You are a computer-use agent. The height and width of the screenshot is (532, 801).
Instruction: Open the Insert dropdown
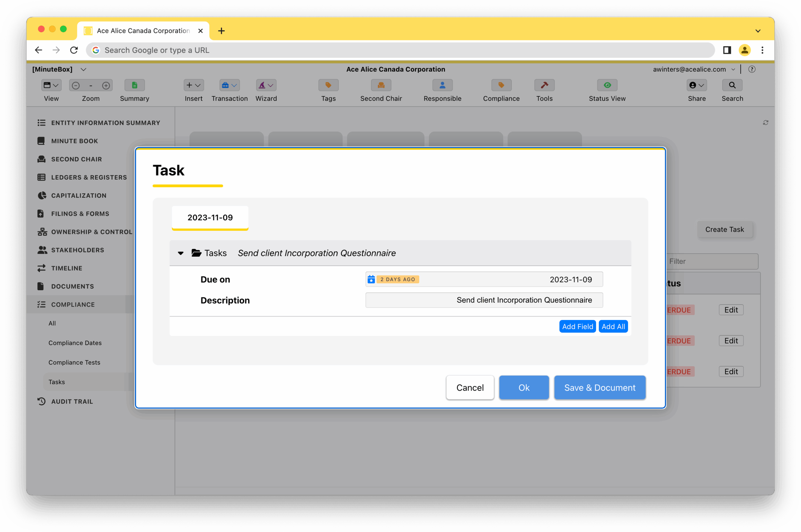193,85
